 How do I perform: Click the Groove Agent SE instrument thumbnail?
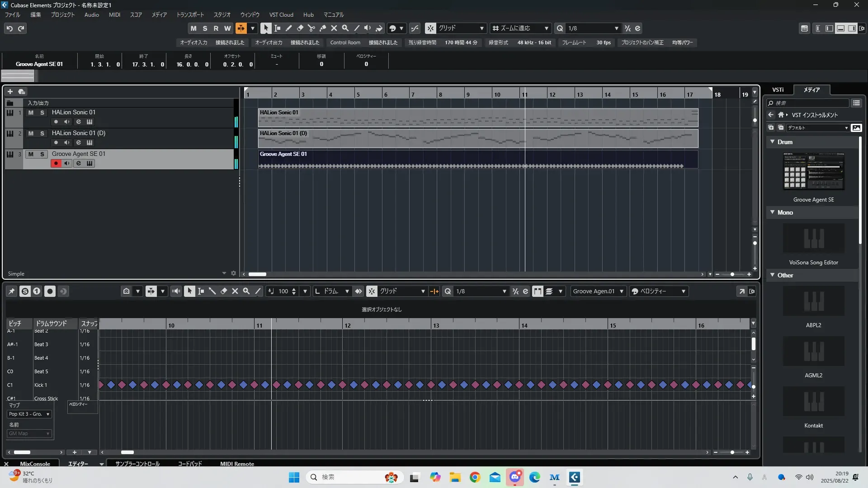coord(813,172)
